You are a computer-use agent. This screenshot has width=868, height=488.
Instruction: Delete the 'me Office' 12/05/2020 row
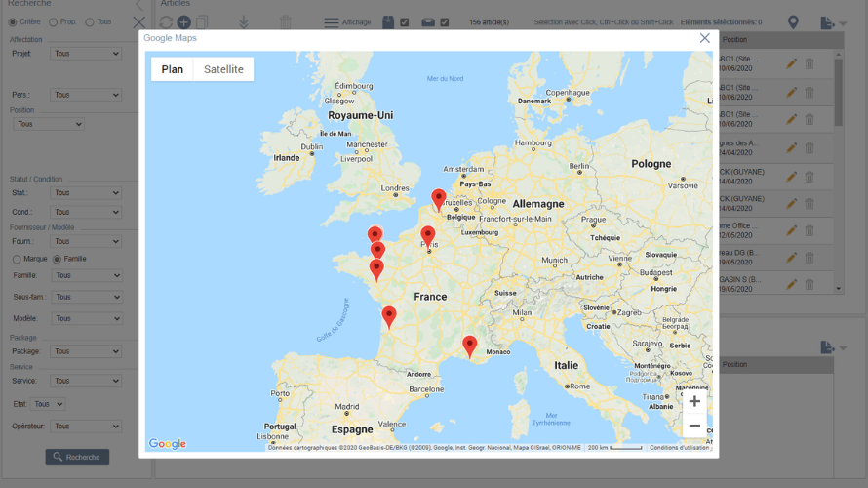tap(809, 230)
